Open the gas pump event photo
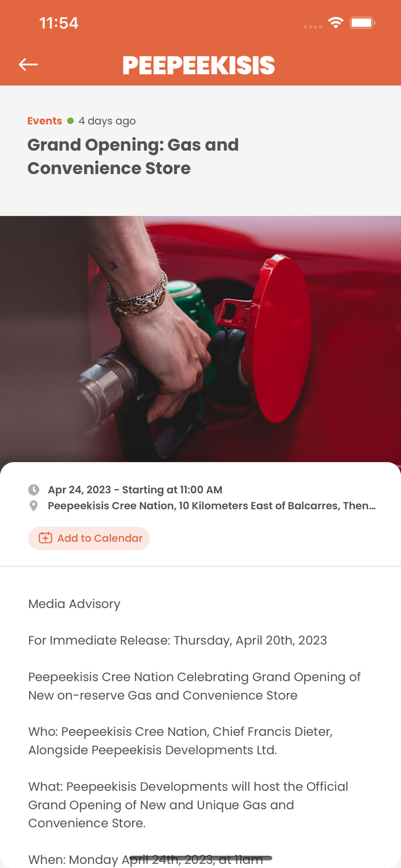 tap(200, 339)
